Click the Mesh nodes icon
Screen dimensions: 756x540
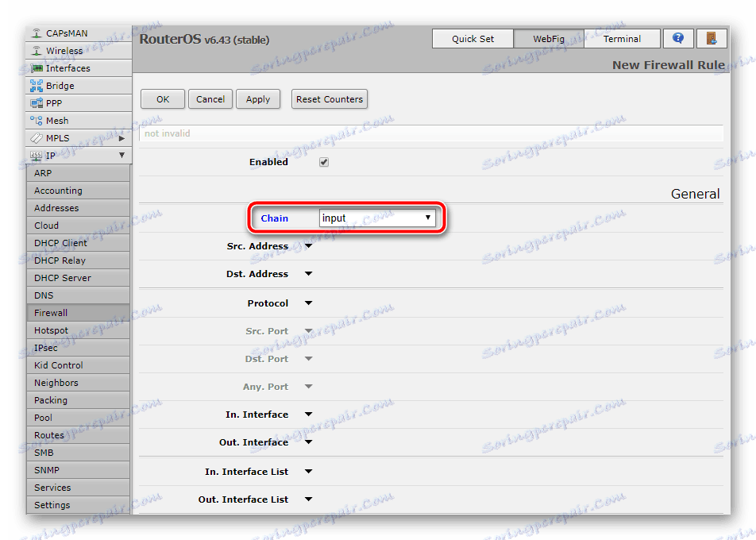(x=37, y=121)
